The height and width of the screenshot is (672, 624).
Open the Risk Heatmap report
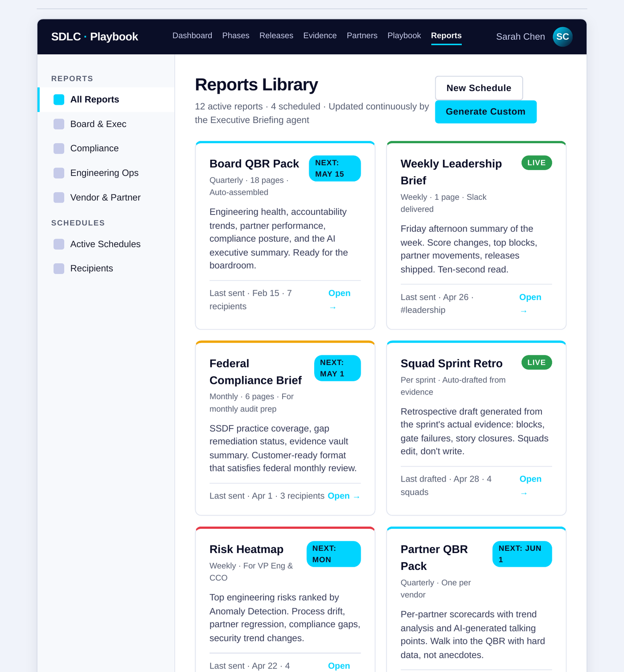pyautogui.click(x=339, y=666)
